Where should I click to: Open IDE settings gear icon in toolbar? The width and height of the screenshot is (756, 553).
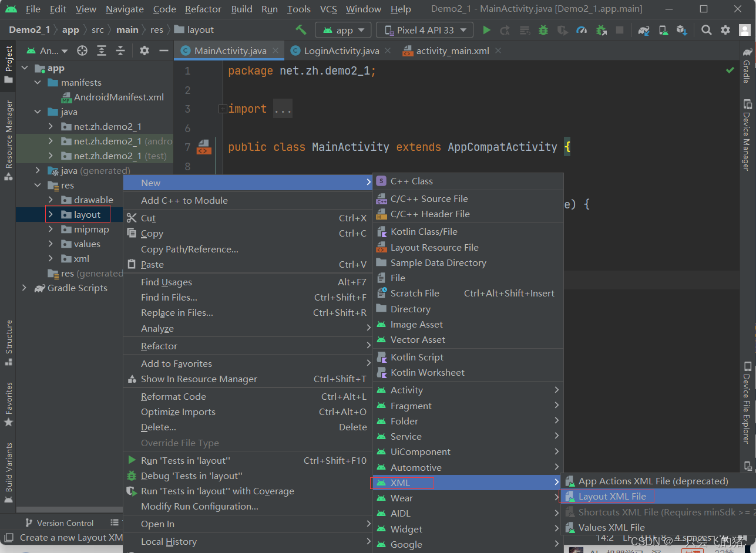[x=725, y=30]
